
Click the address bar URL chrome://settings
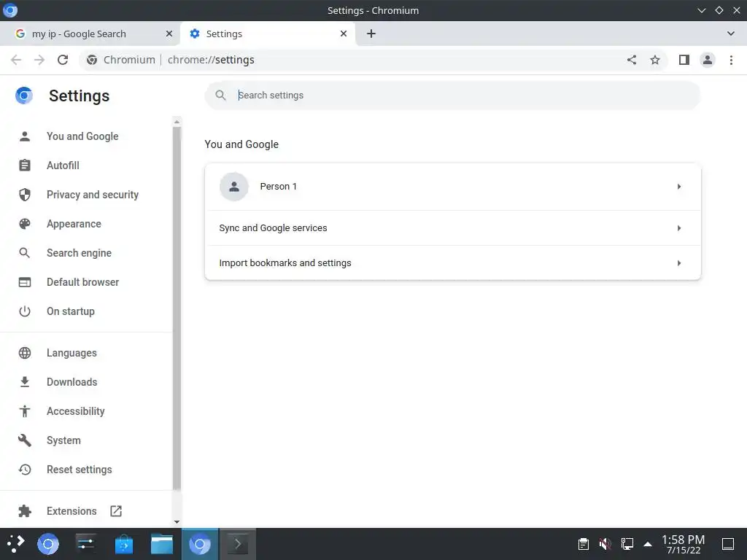(211, 60)
